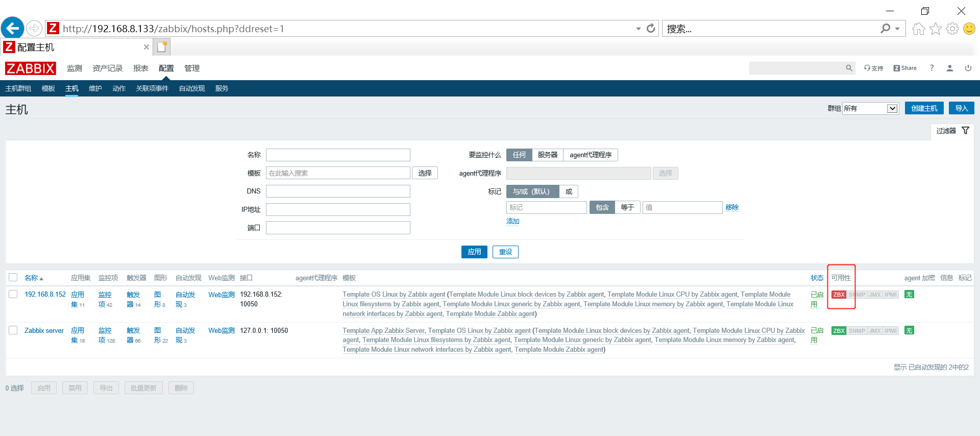This screenshot has height=436, width=980.
Task: Open user profile icon
Action: coord(949,68)
